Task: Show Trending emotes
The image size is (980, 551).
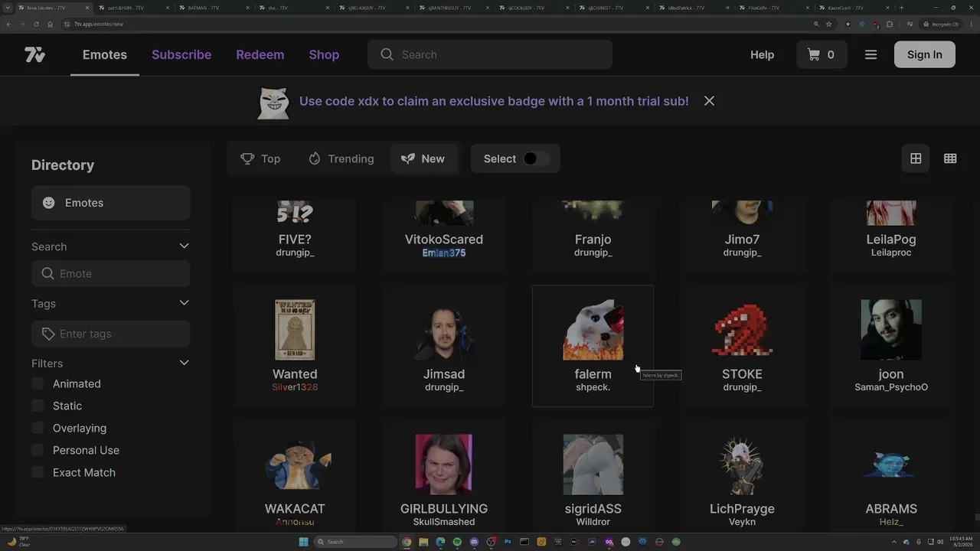Action: click(341, 158)
